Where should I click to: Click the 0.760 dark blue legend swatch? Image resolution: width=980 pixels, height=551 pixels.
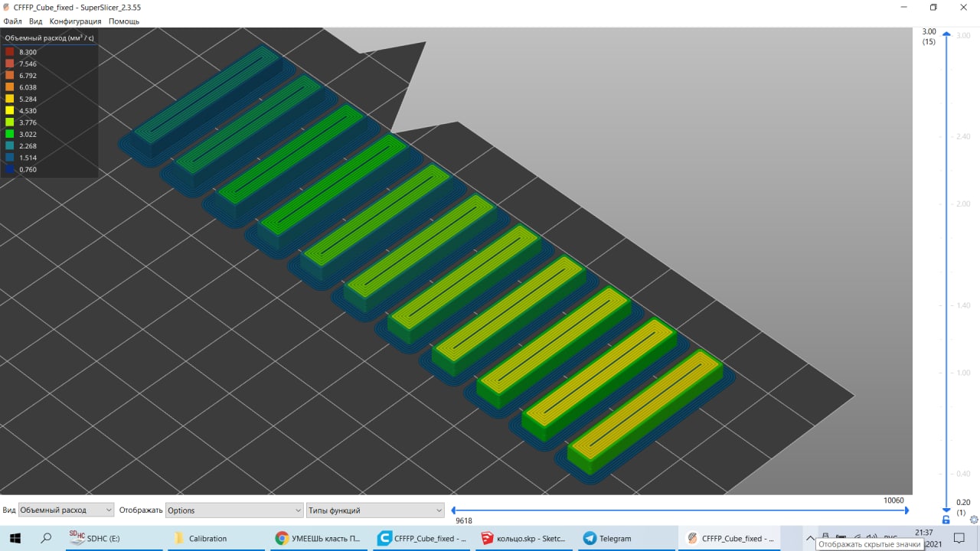pyautogui.click(x=10, y=169)
